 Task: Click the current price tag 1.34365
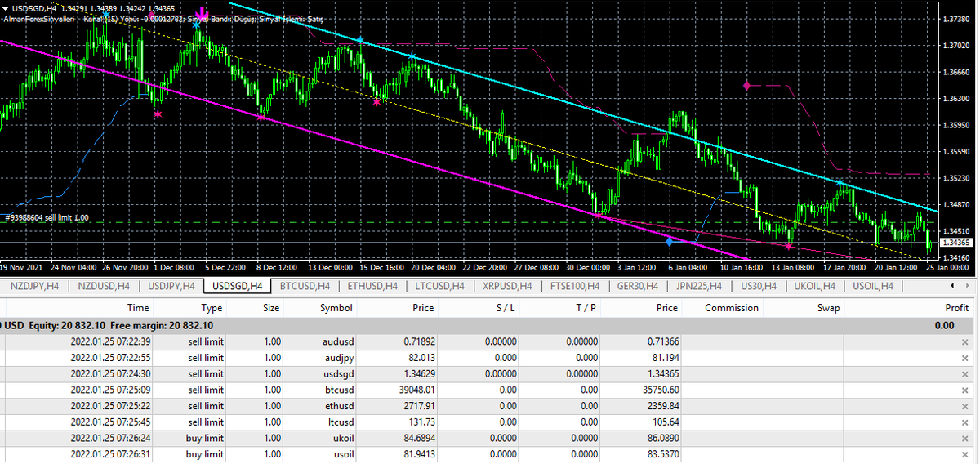(x=957, y=243)
